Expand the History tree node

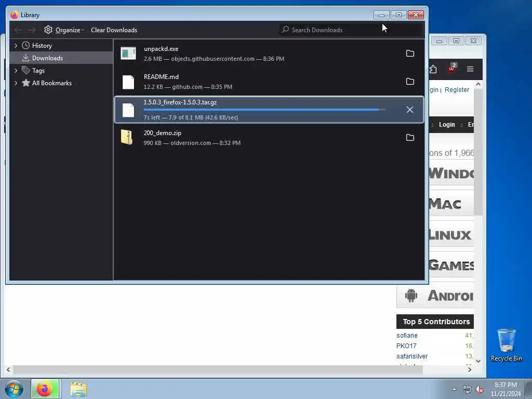click(16, 46)
